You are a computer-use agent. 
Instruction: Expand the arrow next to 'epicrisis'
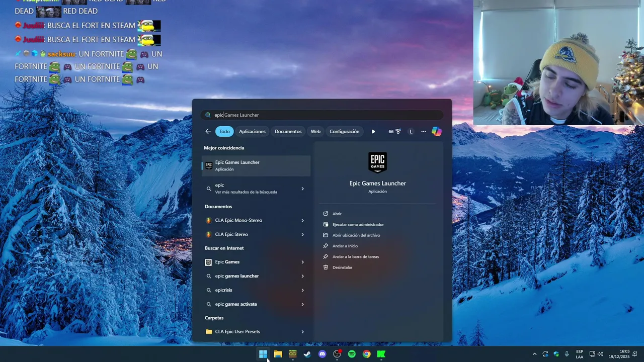coord(302,290)
